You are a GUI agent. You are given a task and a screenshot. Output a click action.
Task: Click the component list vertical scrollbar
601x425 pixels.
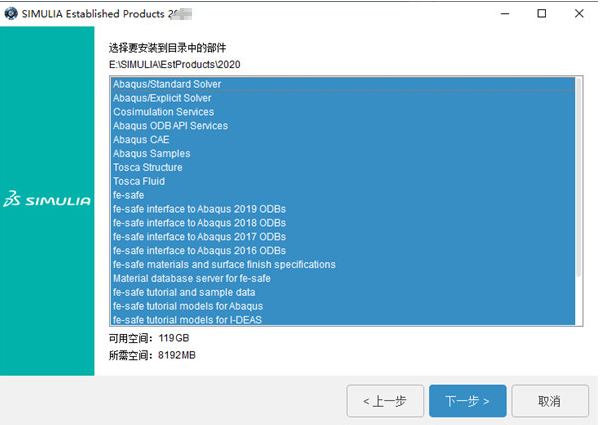[579, 177]
